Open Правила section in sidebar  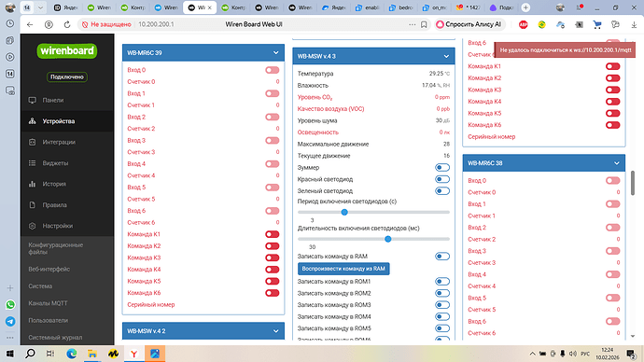pyautogui.click(x=54, y=205)
